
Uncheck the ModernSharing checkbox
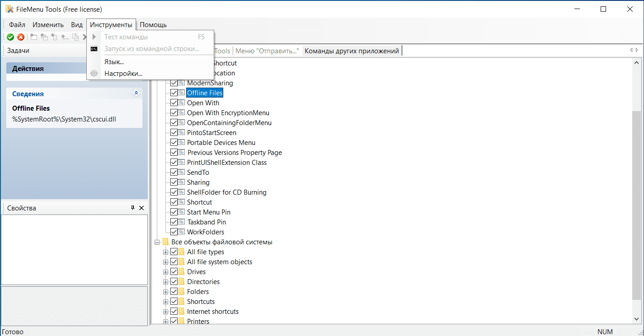174,83
